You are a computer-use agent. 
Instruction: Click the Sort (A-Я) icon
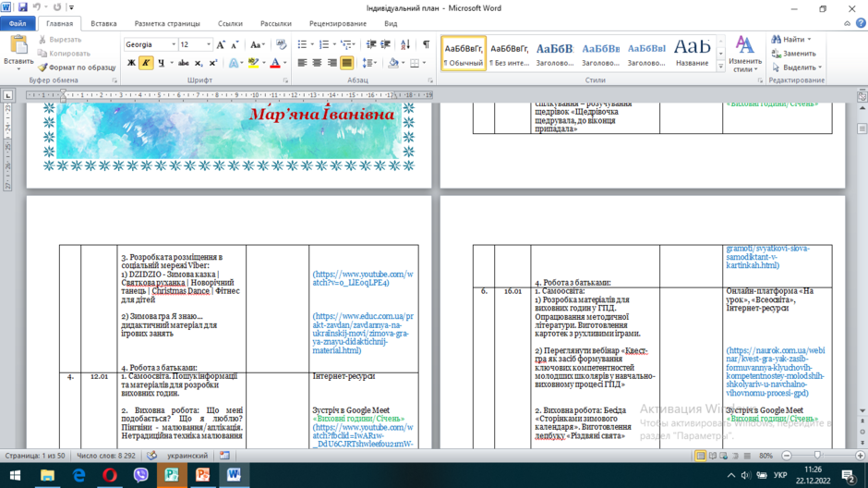[405, 45]
